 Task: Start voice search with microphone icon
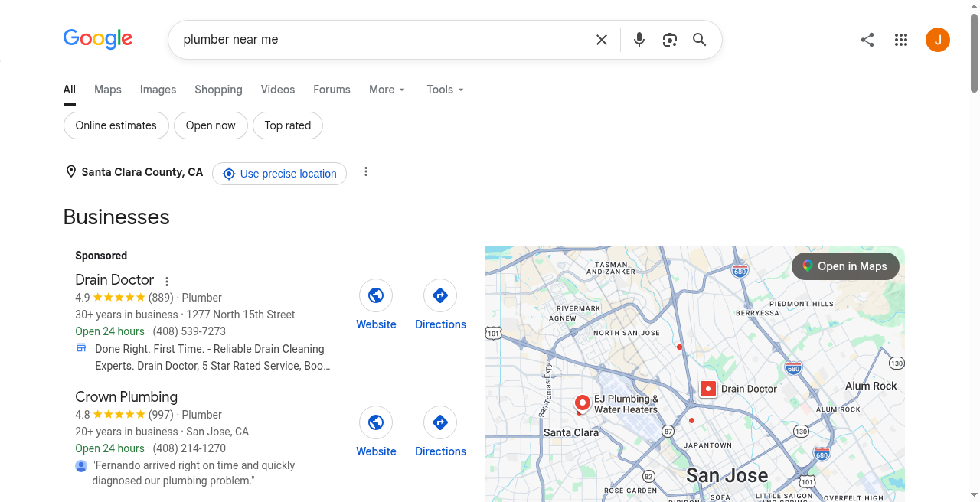pyautogui.click(x=639, y=40)
